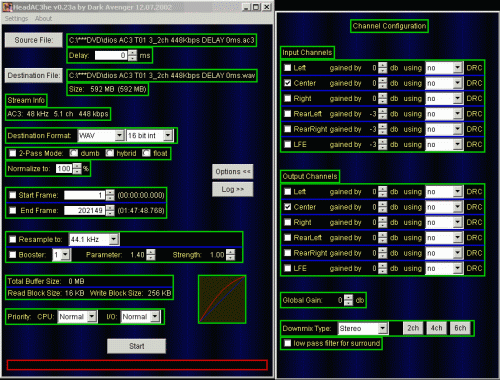Enable the Booster checkbox
Image resolution: width=500 pixels, height=380 pixels.
(x=13, y=255)
